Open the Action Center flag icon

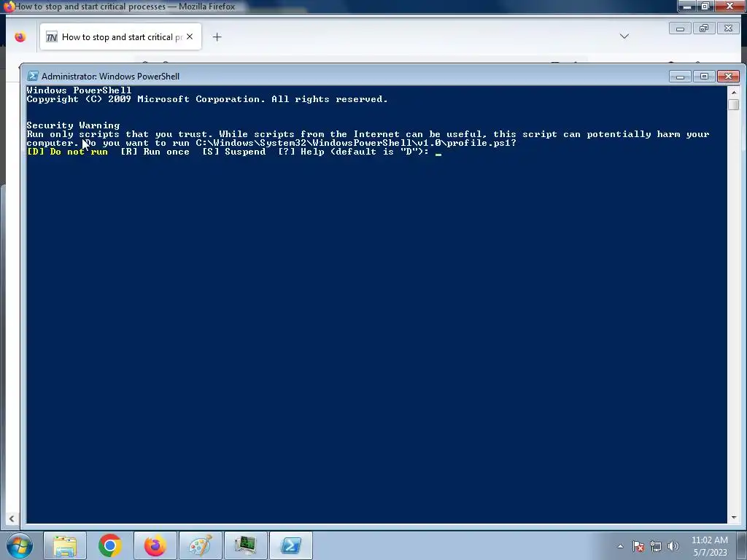[x=638, y=546]
